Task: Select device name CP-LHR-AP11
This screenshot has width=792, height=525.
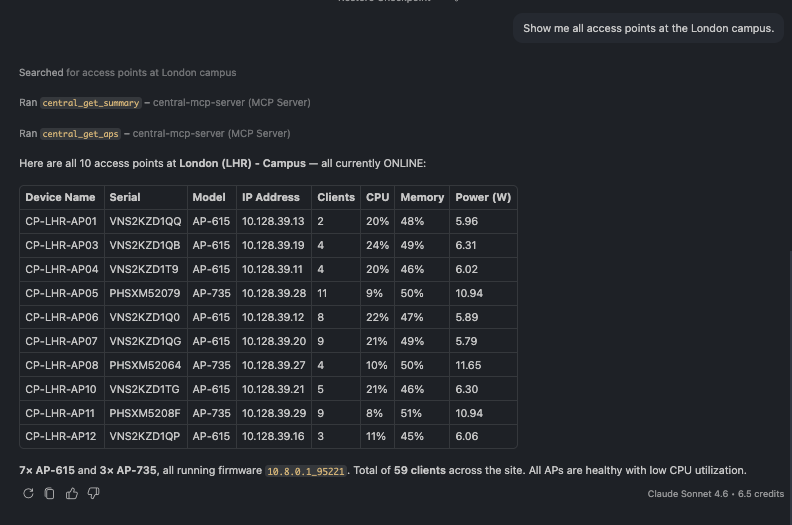Action: pyautogui.click(x=60, y=413)
